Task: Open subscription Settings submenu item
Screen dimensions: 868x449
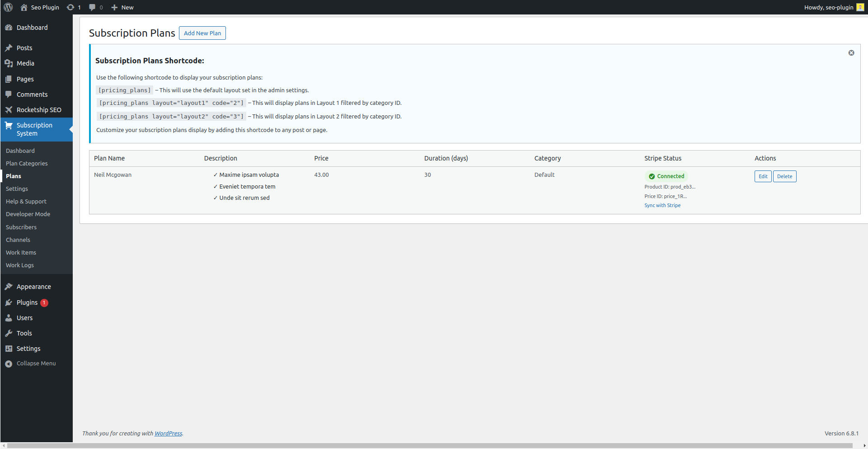Action: pos(17,189)
